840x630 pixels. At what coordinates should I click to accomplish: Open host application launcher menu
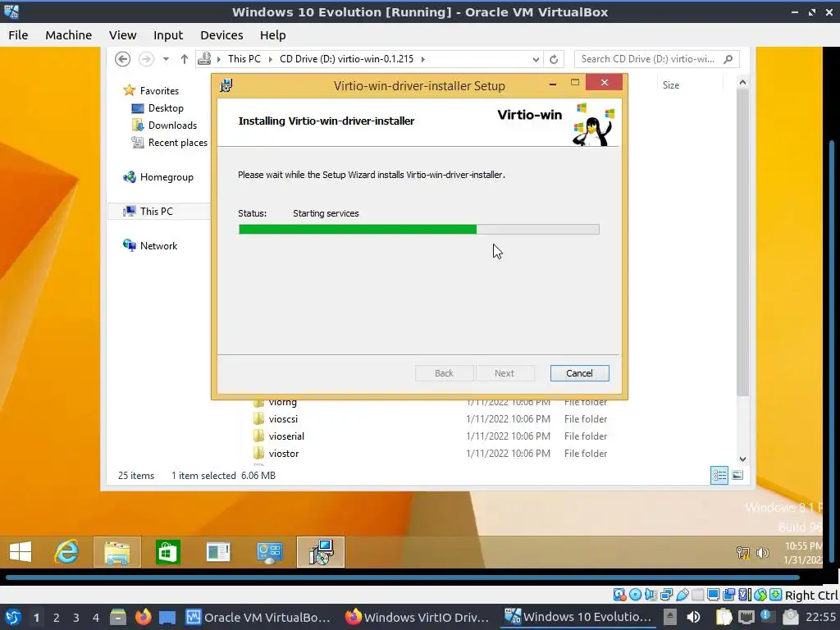coord(13,617)
